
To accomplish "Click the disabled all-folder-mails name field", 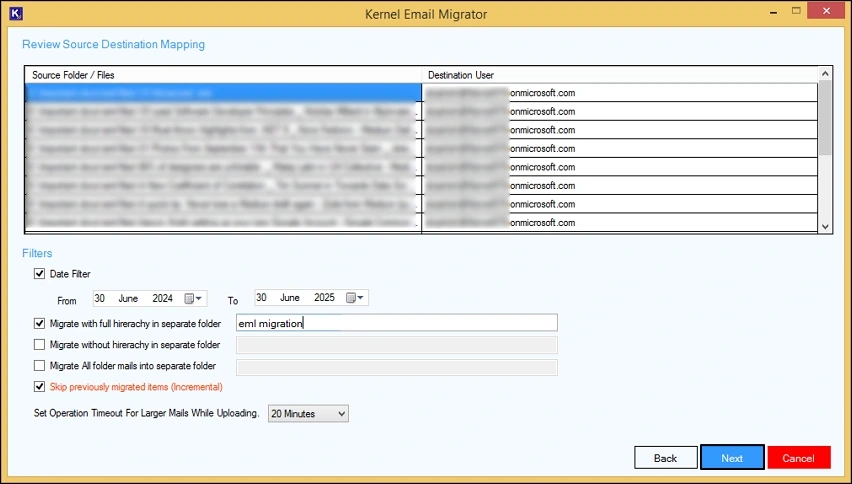I will pos(397,367).
